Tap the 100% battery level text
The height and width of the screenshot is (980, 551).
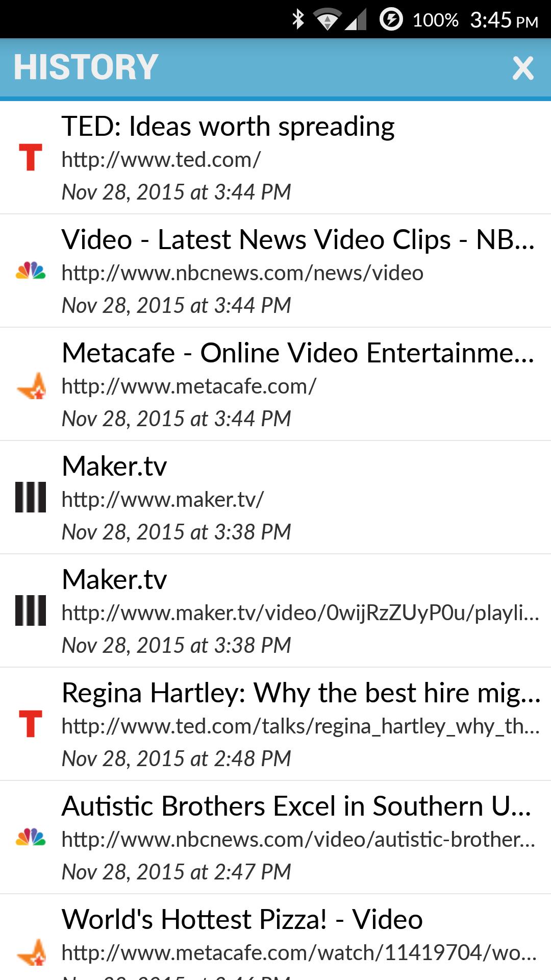(x=435, y=20)
